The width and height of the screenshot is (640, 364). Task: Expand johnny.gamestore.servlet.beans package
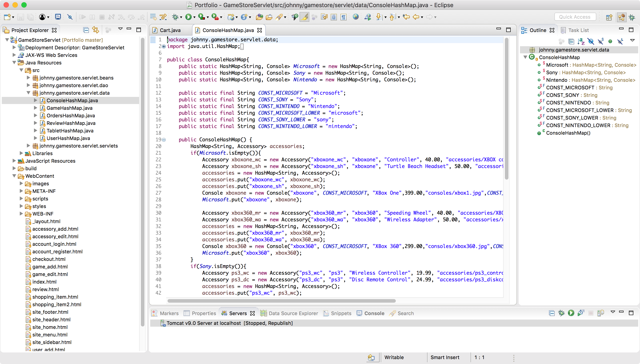tap(28, 78)
